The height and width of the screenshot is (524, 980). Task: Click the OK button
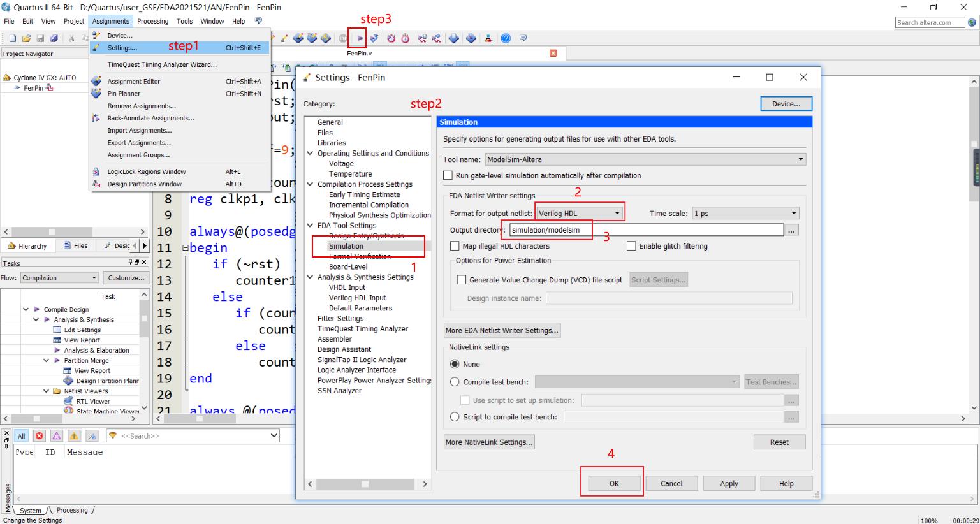click(x=613, y=483)
